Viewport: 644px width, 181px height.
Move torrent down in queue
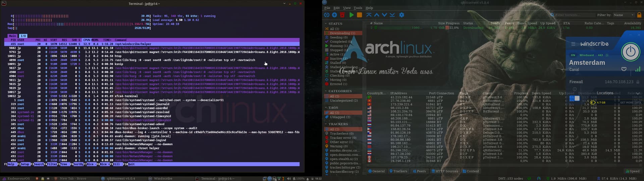[384, 15]
